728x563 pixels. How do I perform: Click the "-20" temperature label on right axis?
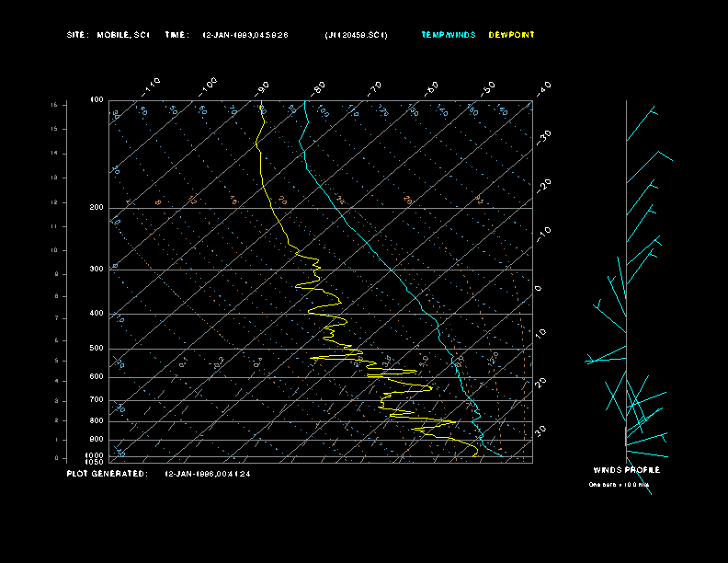[x=543, y=186]
